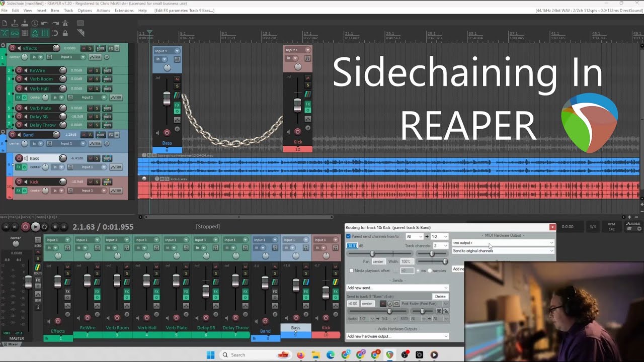Toggle the item grouping chain-link icon
Image resolution: width=644 pixels, height=362 pixels.
click(x=15, y=33)
